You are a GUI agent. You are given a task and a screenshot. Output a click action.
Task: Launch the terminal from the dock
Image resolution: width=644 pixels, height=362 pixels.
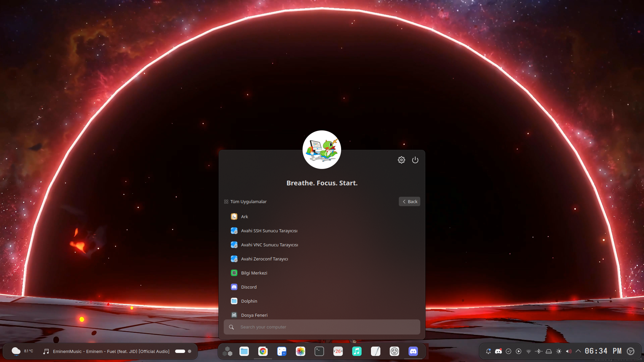pyautogui.click(x=319, y=351)
